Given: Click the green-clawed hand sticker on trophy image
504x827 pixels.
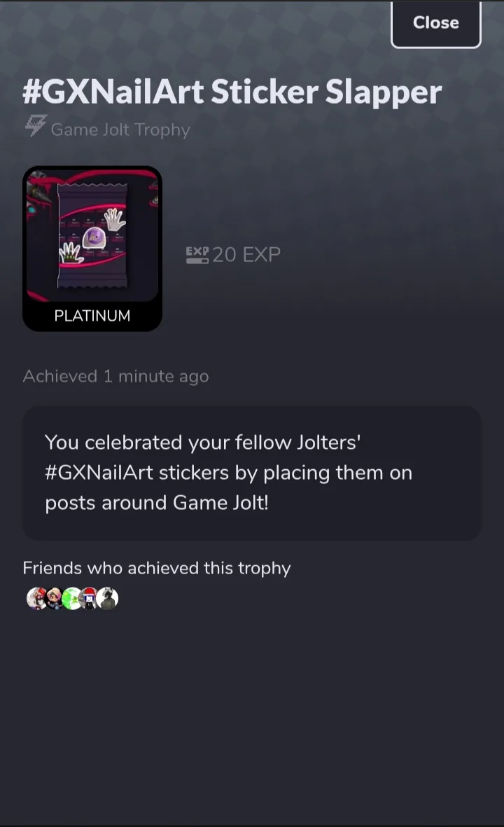Looking at the screenshot, I should 71,253.
